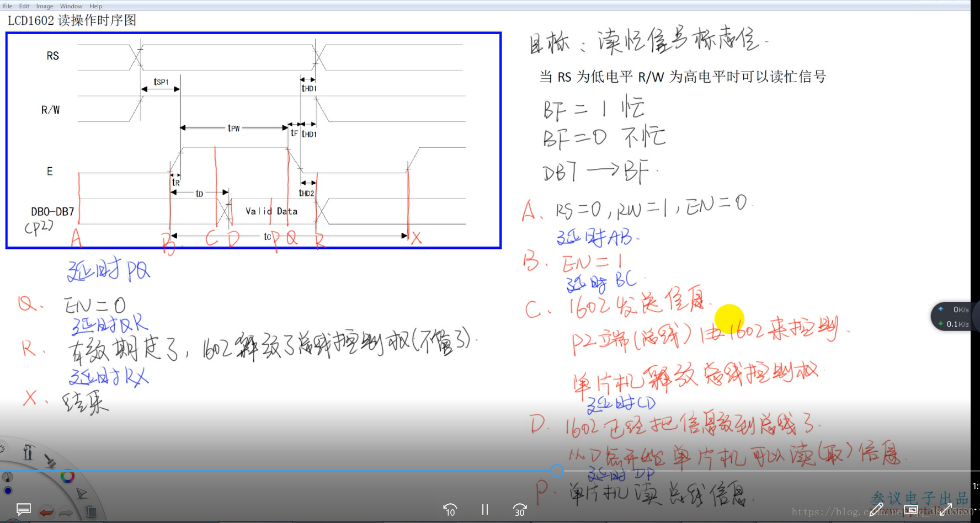Open the Edit menu

(x=24, y=6)
